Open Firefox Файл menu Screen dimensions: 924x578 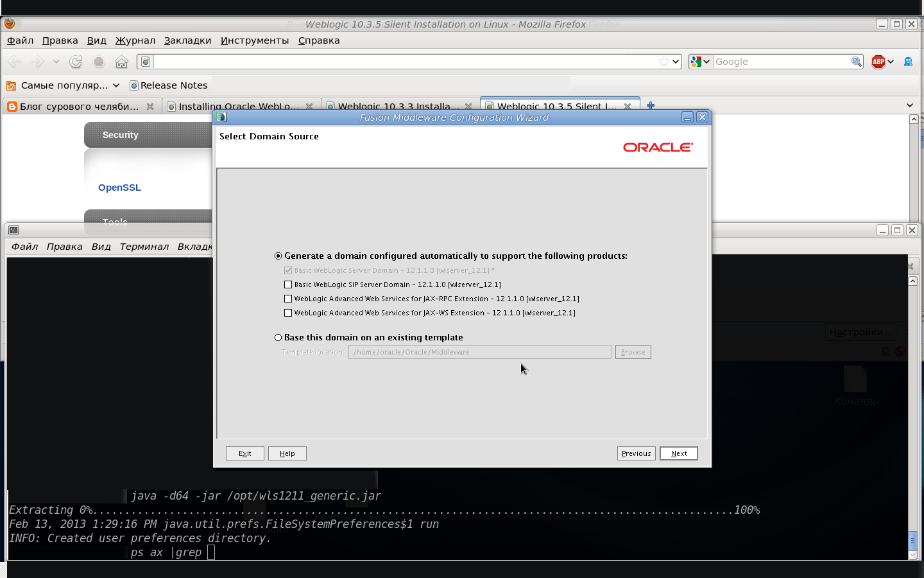point(21,40)
